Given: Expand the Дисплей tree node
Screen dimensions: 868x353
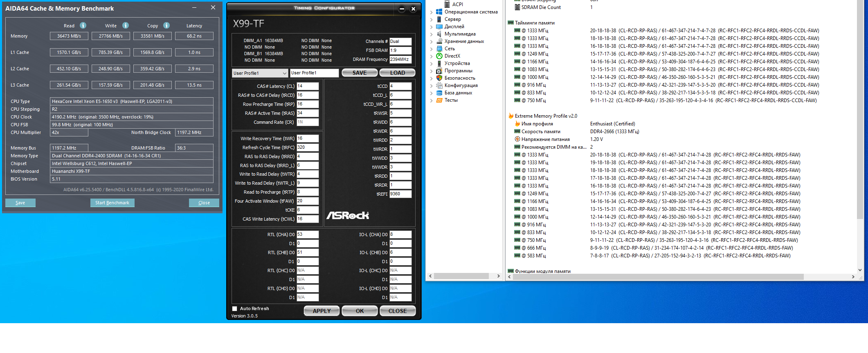Looking at the screenshot, I should coord(431,27).
